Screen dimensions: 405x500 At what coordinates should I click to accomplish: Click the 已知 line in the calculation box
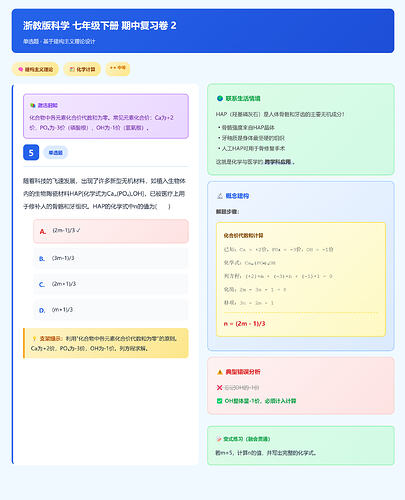(x=279, y=249)
